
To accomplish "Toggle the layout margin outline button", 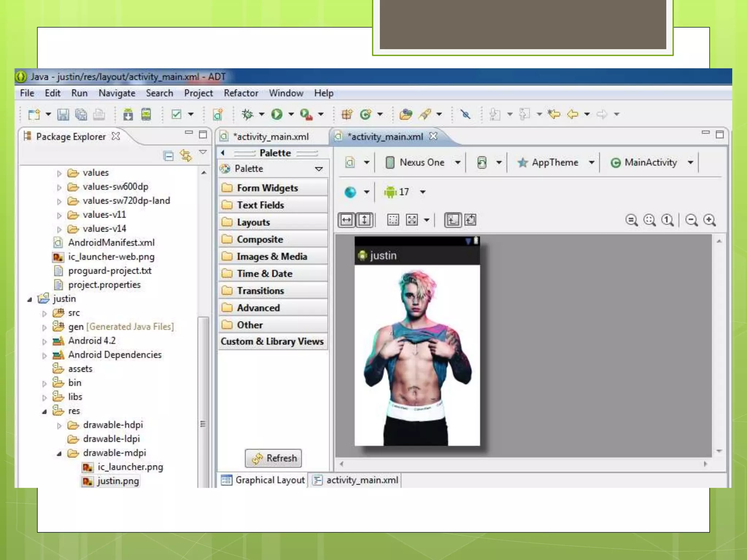I will (393, 220).
